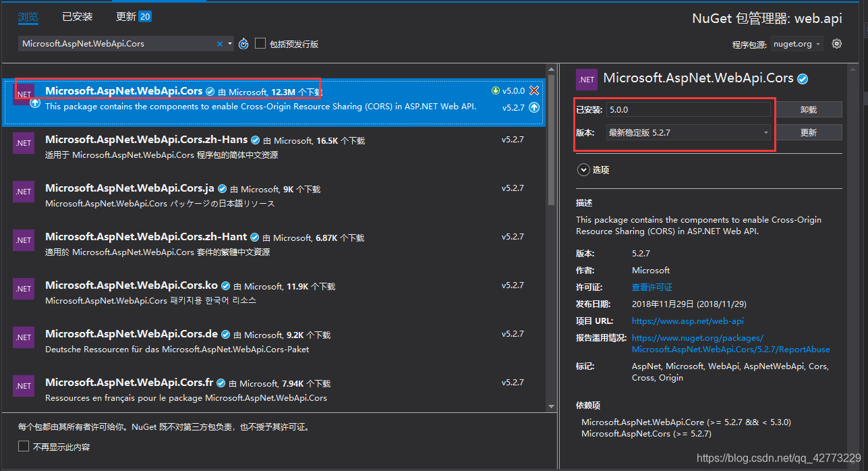Click the .NET icon of the zh-Hans package
Image resolution: width=868 pixels, height=471 pixels.
(24, 143)
